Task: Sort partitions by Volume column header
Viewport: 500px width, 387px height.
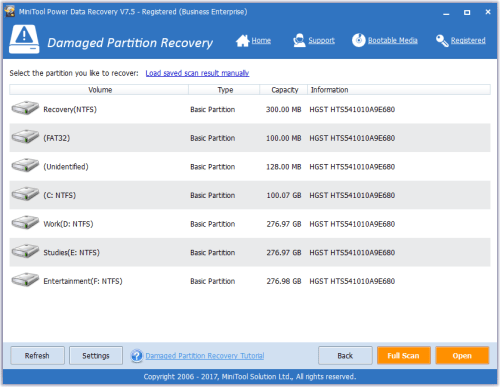Action: [99, 90]
